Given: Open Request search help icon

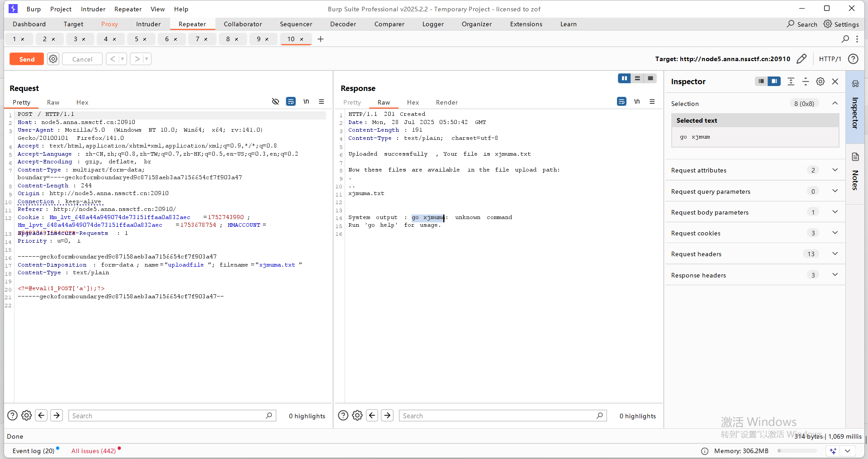Looking at the screenshot, I should (13, 415).
